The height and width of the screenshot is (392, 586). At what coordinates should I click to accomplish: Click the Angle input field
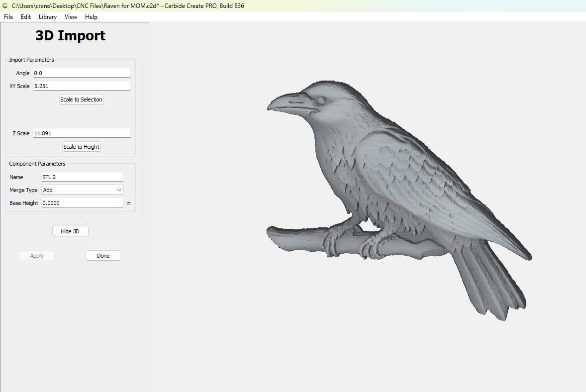click(x=82, y=73)
